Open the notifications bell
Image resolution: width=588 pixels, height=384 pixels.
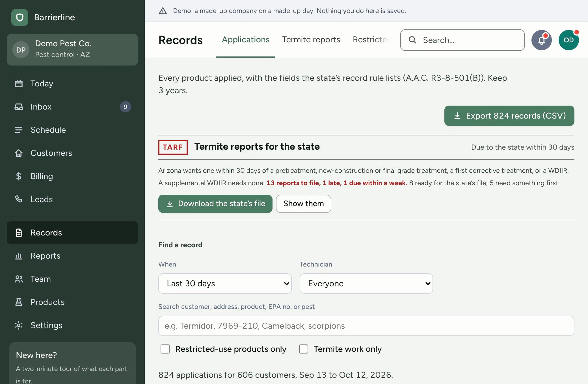pyautogui.click(x=541, y=40)
